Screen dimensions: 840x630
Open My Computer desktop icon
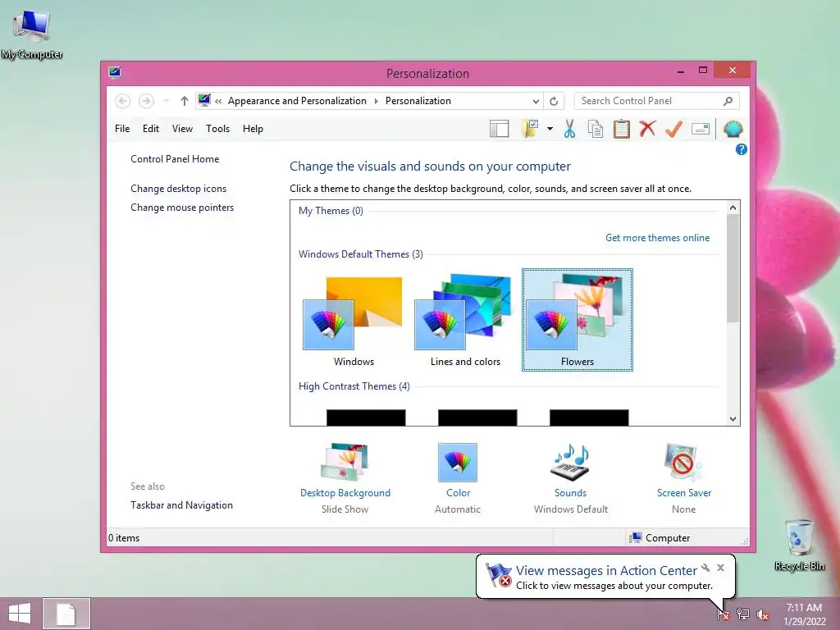[x=32, y=34]
